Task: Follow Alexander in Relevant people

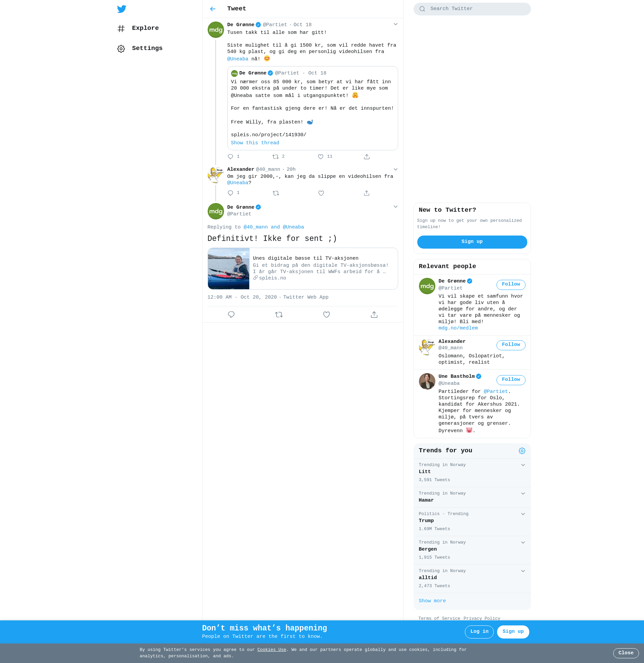Action: tap(511, 345)
